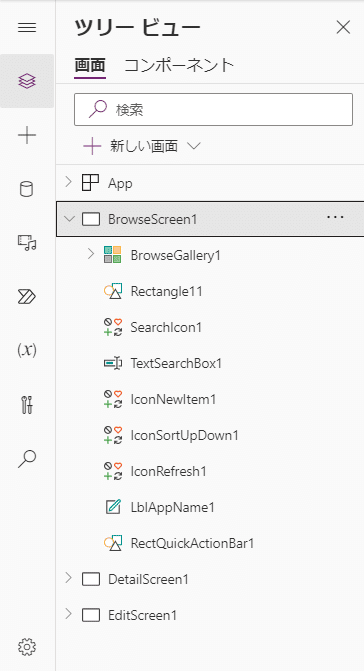364x671 pixels.
Task: Expand the BrowseGallery1 item
Action: (90, 255)
